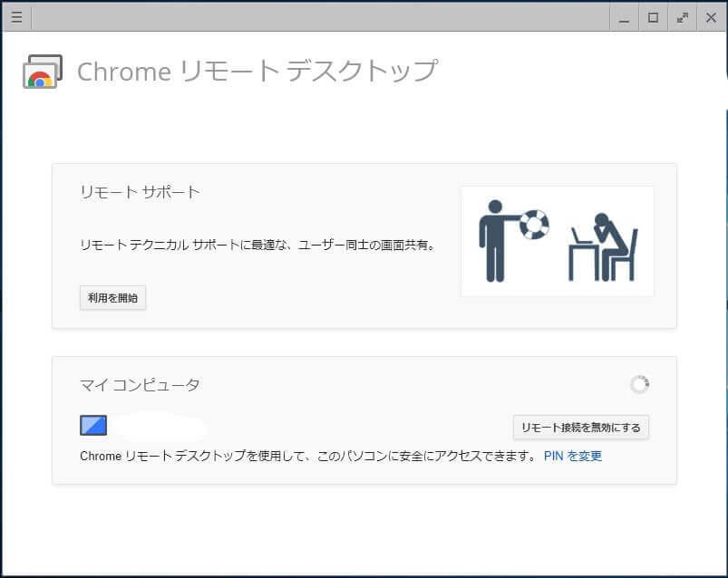The height and width of the screenshot is (578, 728).
Task: Click the lifebuoy helper figure in illustration
Action: point(506,237)
